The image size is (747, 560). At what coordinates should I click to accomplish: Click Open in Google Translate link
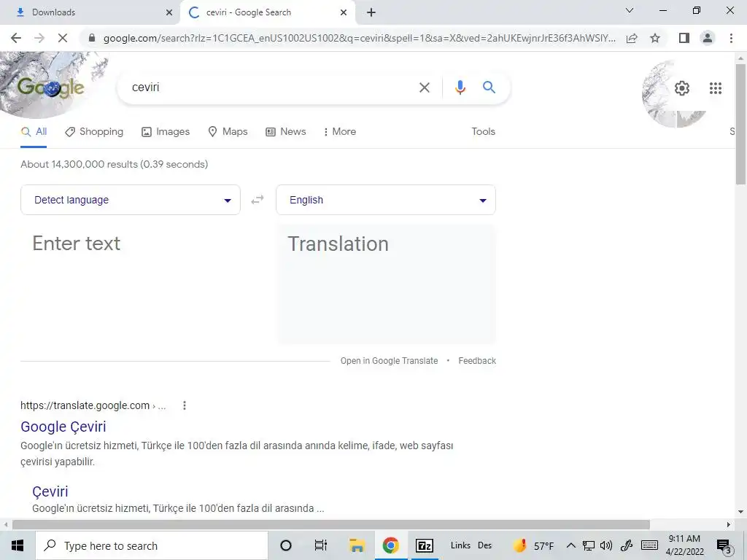[389, 361]
